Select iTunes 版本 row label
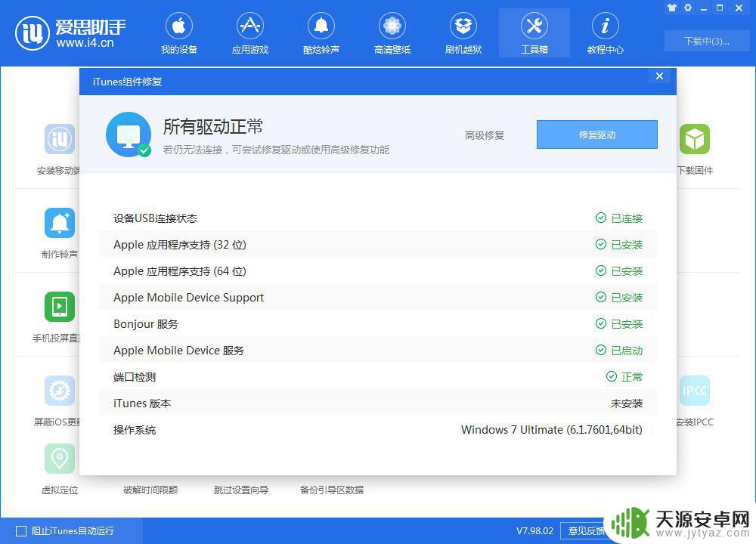The height and width of the screenshot is (544, 756). coord(142,403)
